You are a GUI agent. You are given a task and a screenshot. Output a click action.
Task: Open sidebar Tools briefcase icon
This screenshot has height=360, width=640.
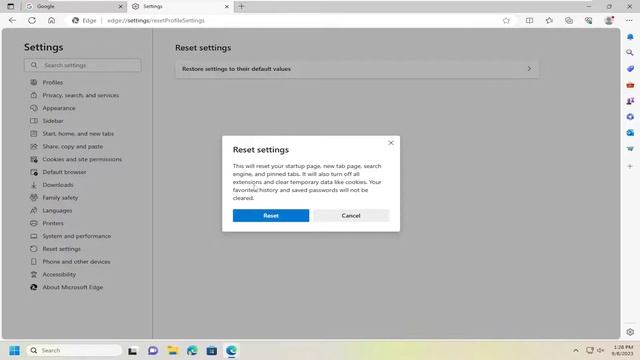pyautogui.click(x=630, y=85)
